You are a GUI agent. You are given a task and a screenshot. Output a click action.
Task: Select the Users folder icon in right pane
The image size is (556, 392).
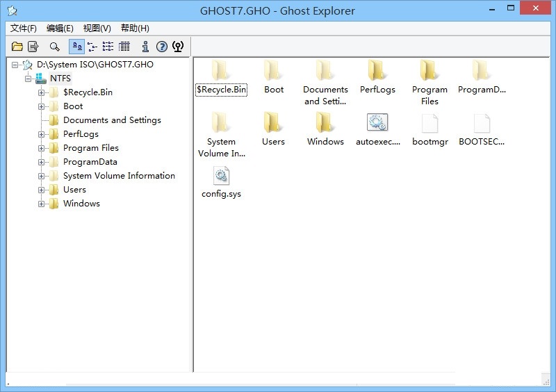(272, 123)
